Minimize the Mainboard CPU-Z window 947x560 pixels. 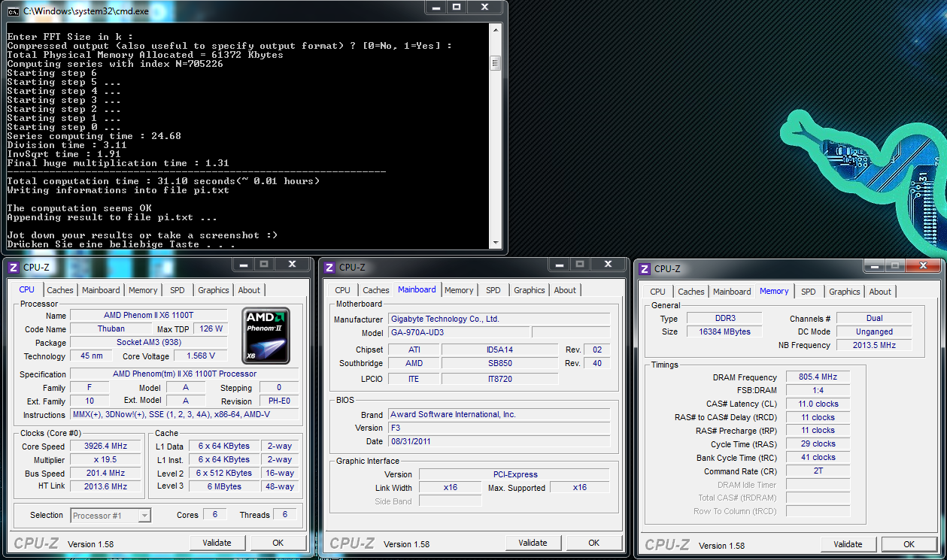(x=558, y=264)
